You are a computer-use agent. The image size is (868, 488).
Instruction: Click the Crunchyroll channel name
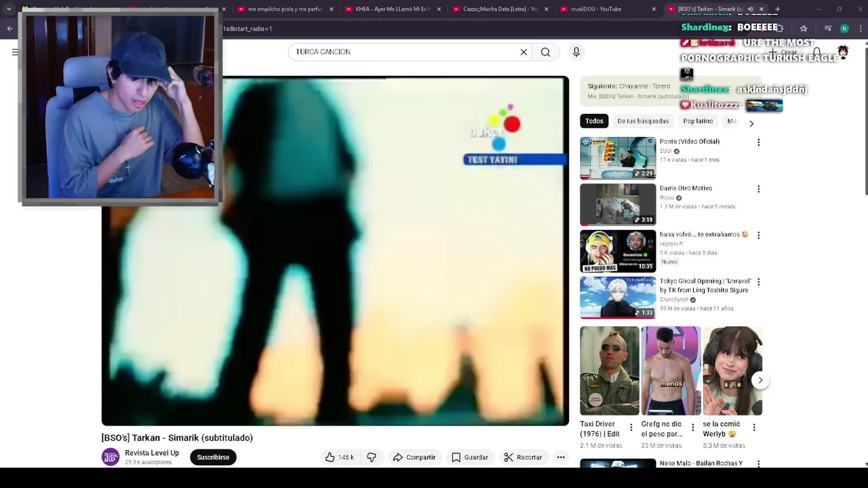[x=673, y=300]
